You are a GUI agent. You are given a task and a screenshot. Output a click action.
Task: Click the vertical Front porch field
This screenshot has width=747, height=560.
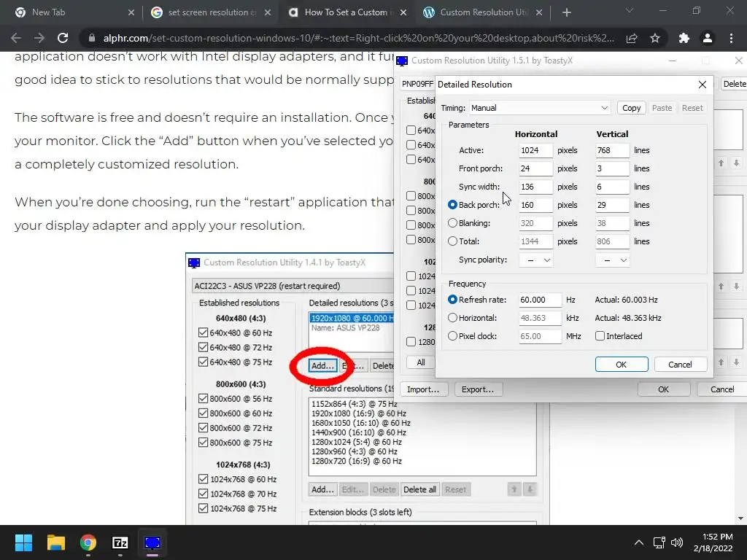(x=612, y=168)
